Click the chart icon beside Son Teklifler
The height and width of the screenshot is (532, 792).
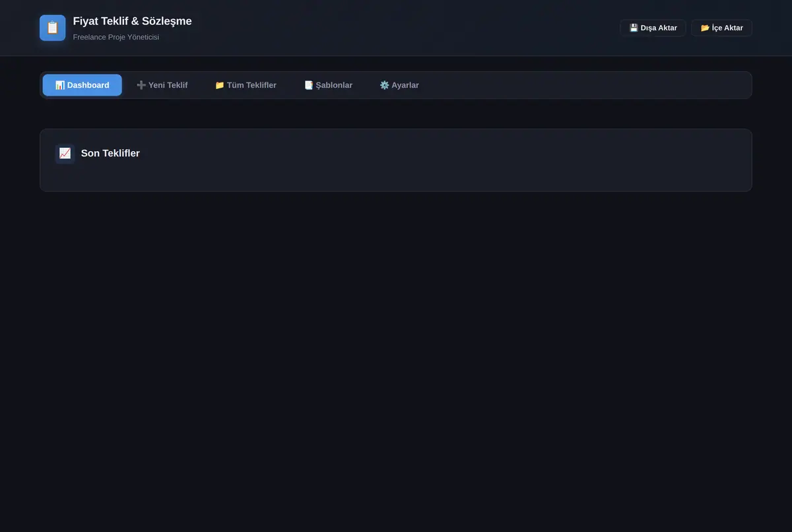click(65, 153)
